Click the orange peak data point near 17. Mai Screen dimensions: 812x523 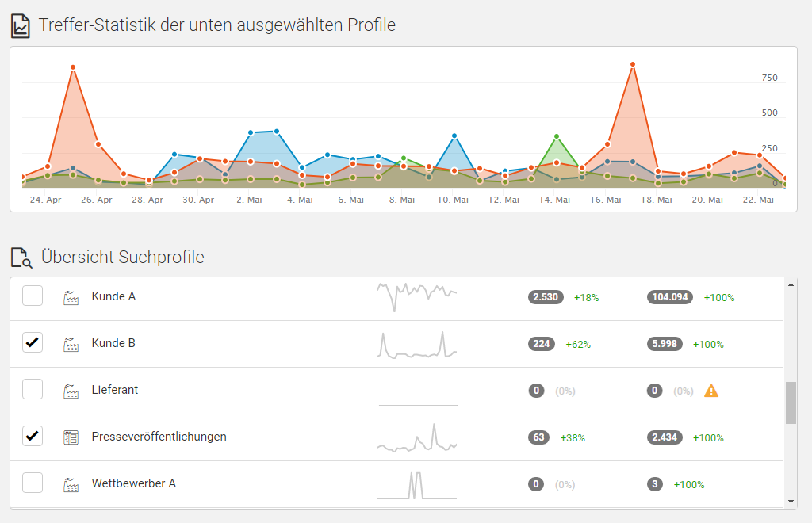tap(633, 64)
